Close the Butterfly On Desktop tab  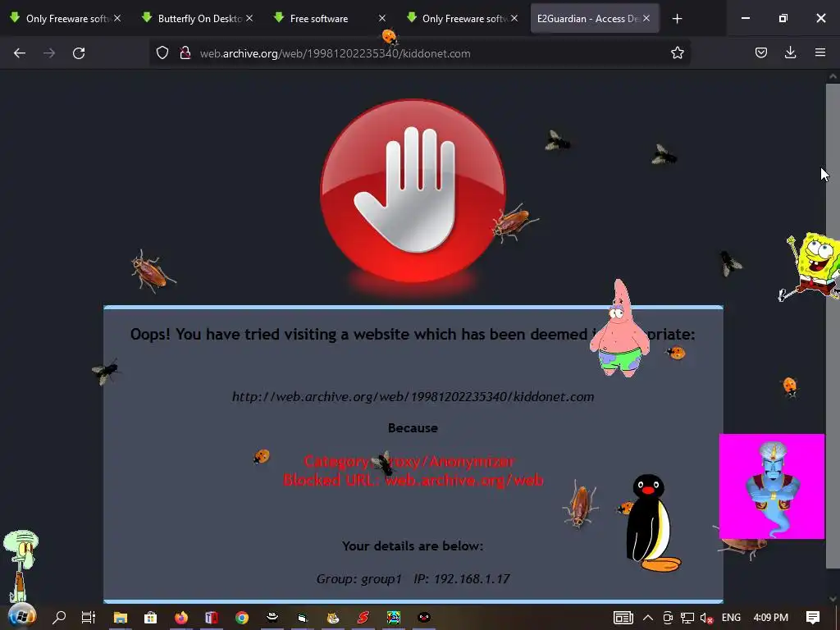pyautogui.click(x=249, y=18)
